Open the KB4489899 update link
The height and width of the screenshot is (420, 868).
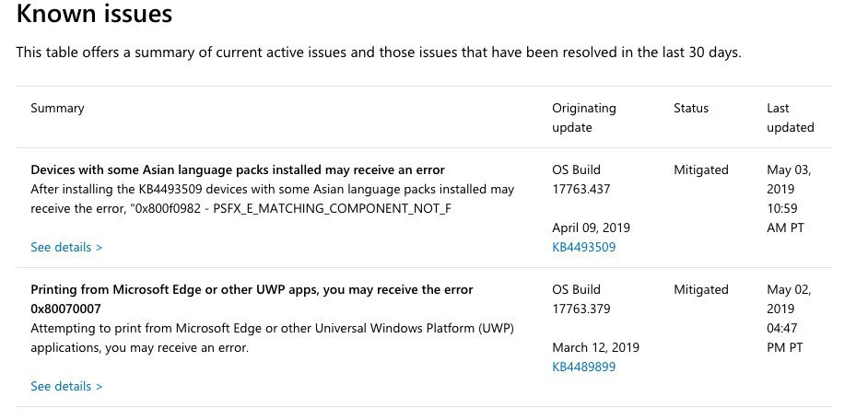[583, 367]
